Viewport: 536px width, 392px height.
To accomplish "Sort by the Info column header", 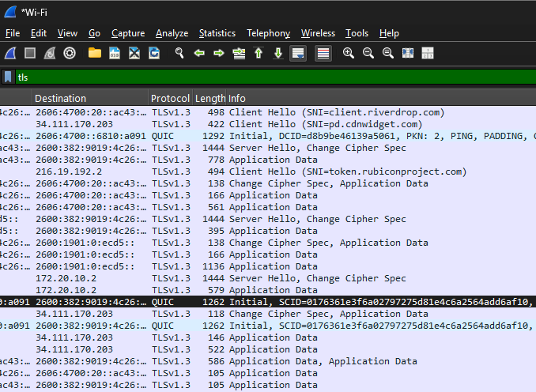I will [381, 99].
